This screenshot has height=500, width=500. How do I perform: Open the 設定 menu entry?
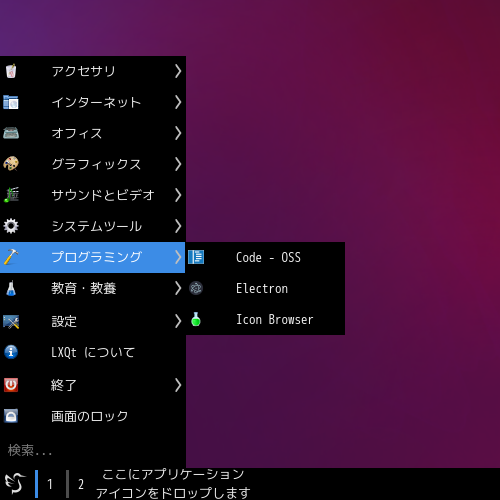click(93, 322)
